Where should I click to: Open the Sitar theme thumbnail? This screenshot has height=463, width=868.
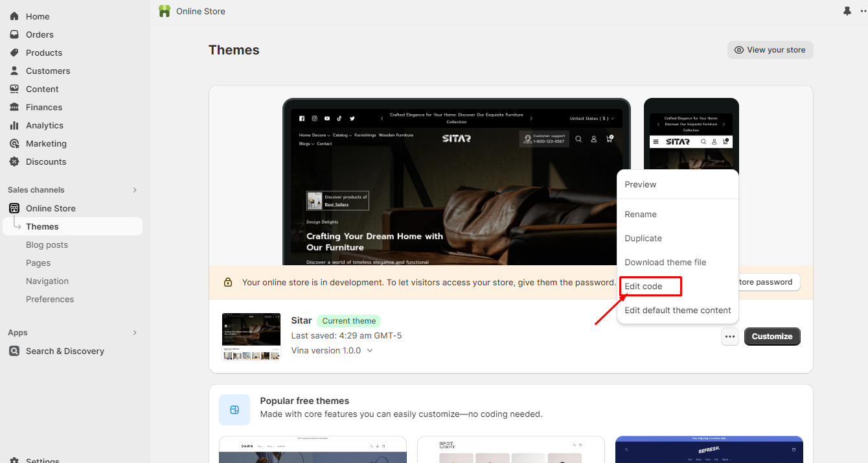[251, 337]
